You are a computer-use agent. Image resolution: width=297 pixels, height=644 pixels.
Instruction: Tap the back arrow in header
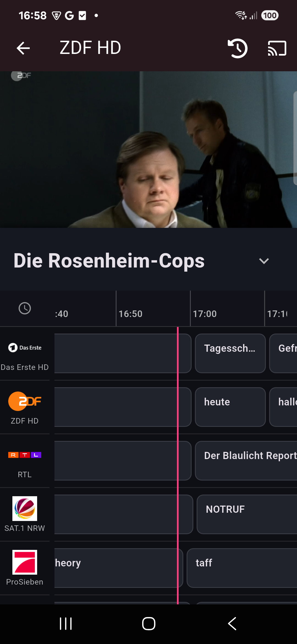pos(23,48)
